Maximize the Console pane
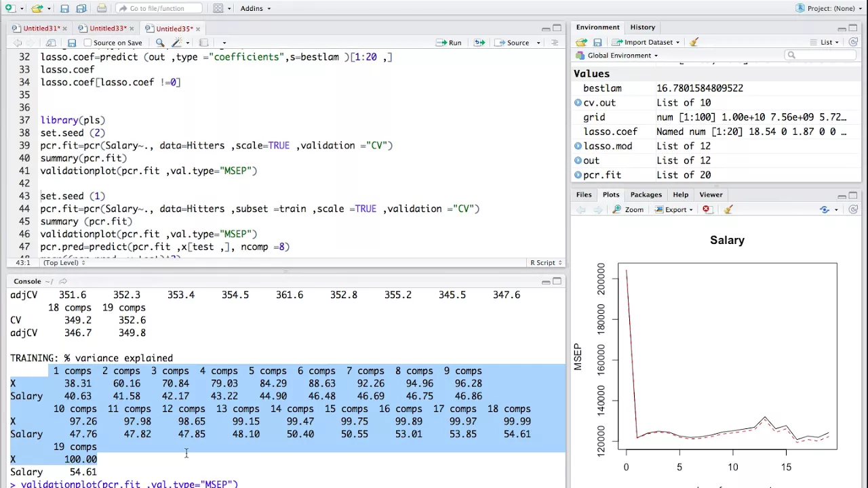Image resolution: width=868 pixels, height=488 pixels. [557, 281]
